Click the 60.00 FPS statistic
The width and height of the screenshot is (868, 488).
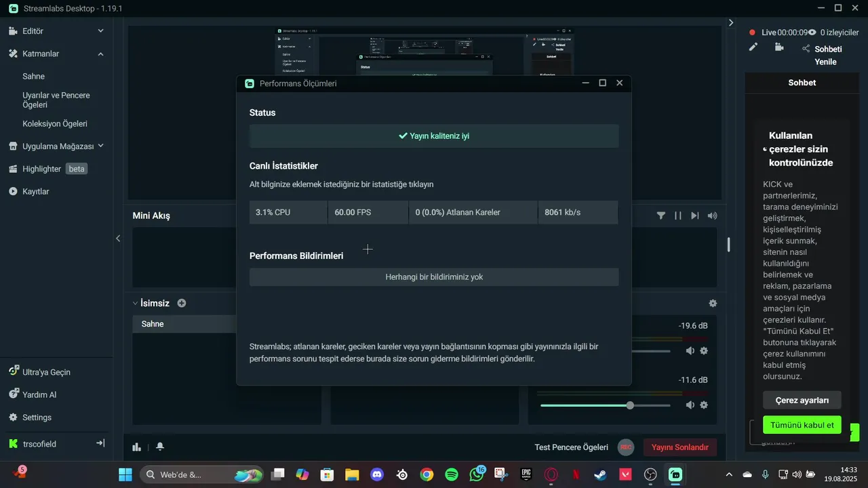(368, 212)
